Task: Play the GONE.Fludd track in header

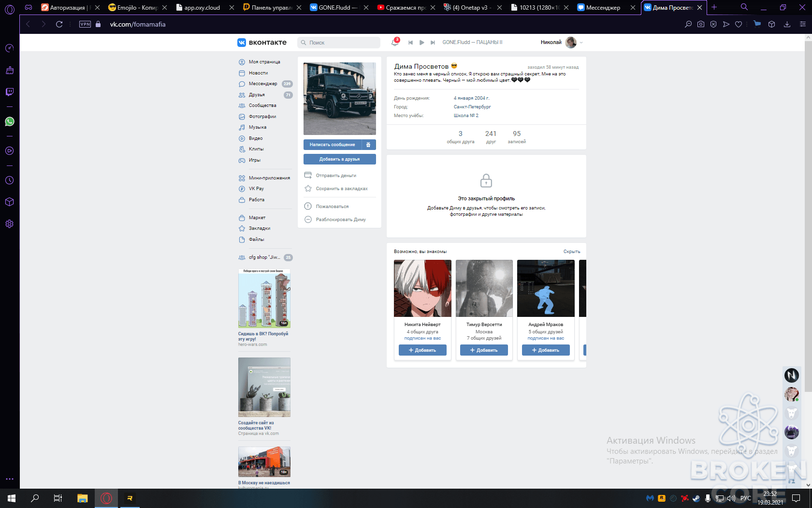Action: (x=422, y=43)
